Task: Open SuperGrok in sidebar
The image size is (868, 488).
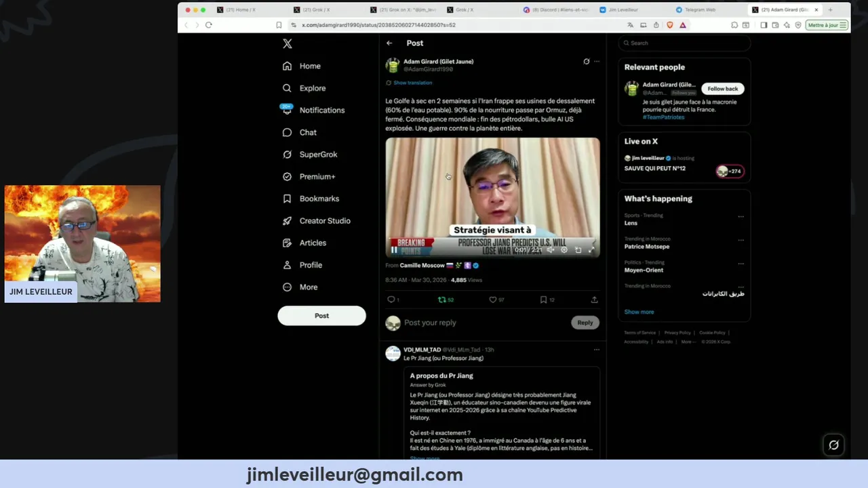Action: tap(310, 155)
